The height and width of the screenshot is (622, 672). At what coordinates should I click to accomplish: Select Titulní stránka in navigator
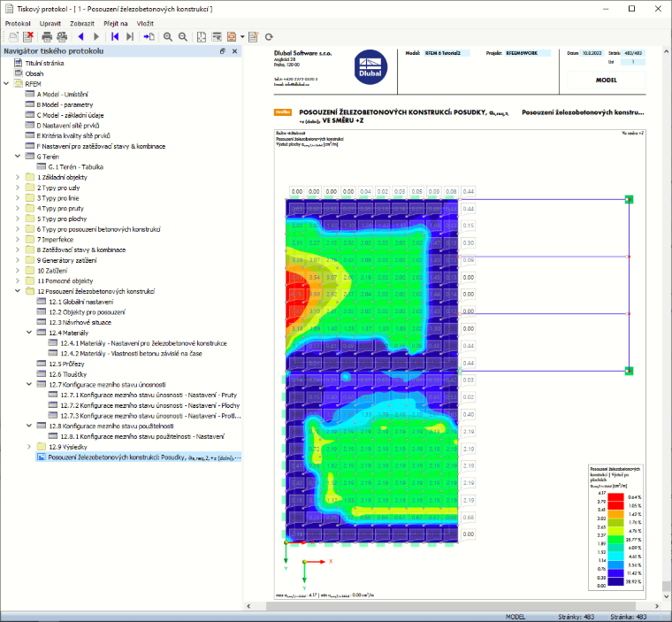tap(44, 63)
